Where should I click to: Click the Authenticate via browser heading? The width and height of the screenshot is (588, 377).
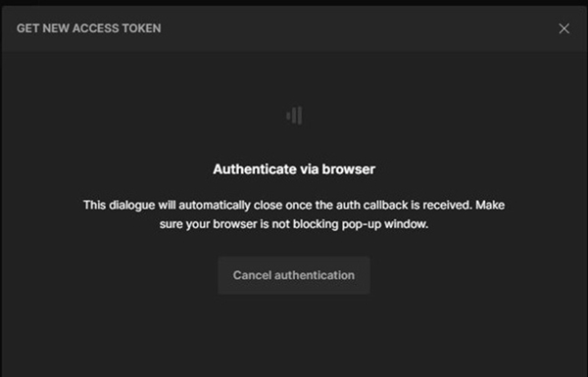click(294, 169)
